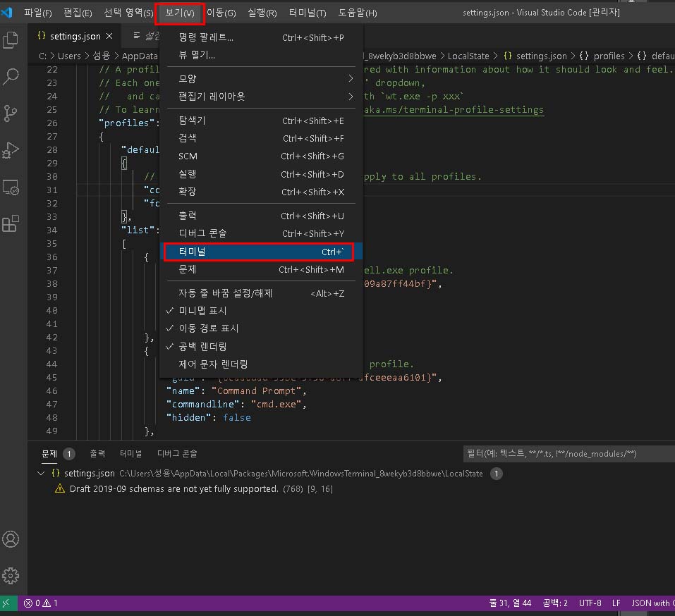675x616 pixels.
Task: Select 명령 팔레트... menu entry
Action: (261, 37)
